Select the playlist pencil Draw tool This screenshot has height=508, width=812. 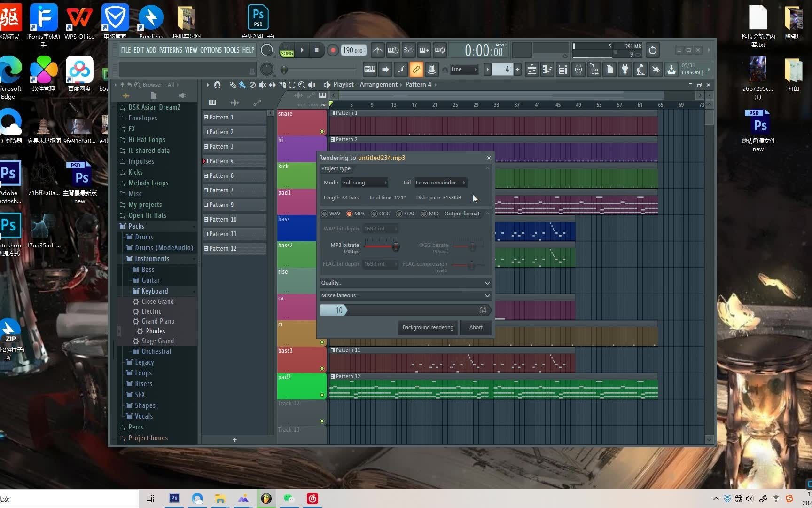[233, 85]
